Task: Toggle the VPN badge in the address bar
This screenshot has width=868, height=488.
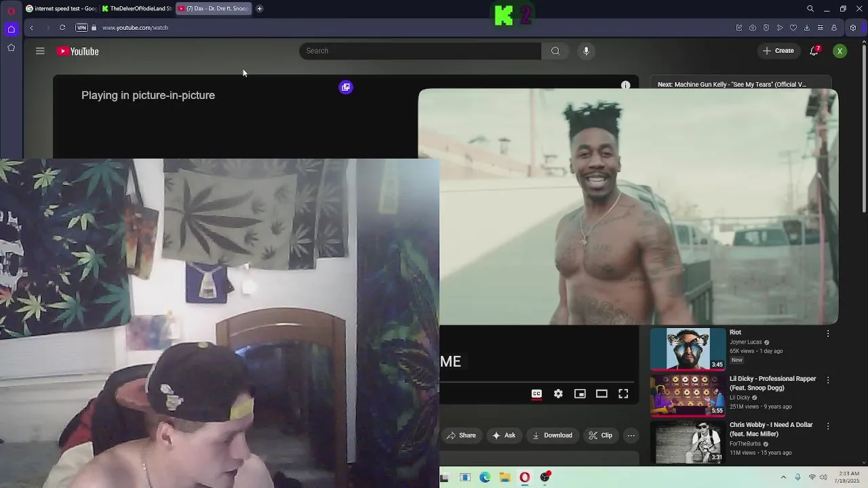Action: pyautogui.click(x=81, y=28)
